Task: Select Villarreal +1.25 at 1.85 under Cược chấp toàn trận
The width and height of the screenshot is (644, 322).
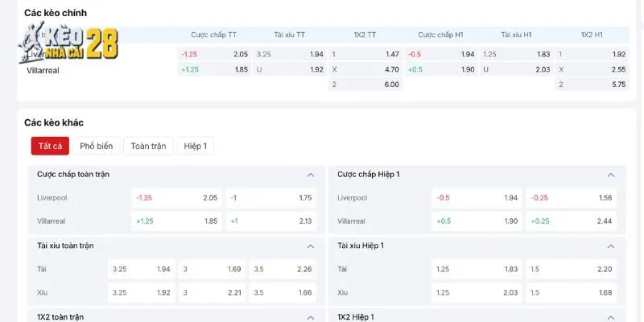Action: [x=176, y=221]
